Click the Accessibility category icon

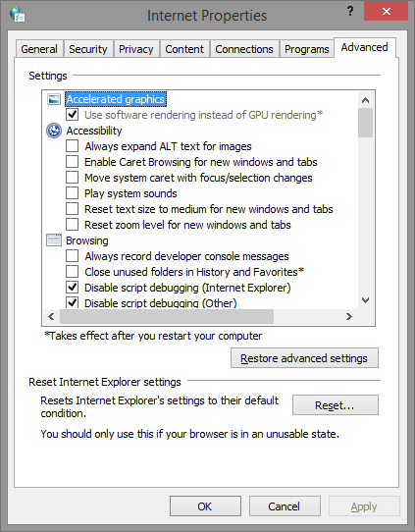pyautogui.click(x=54, y=131)
